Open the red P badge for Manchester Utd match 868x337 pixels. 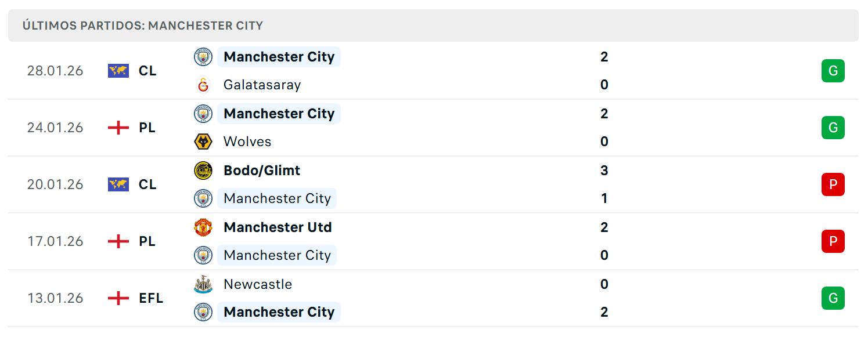833,241
